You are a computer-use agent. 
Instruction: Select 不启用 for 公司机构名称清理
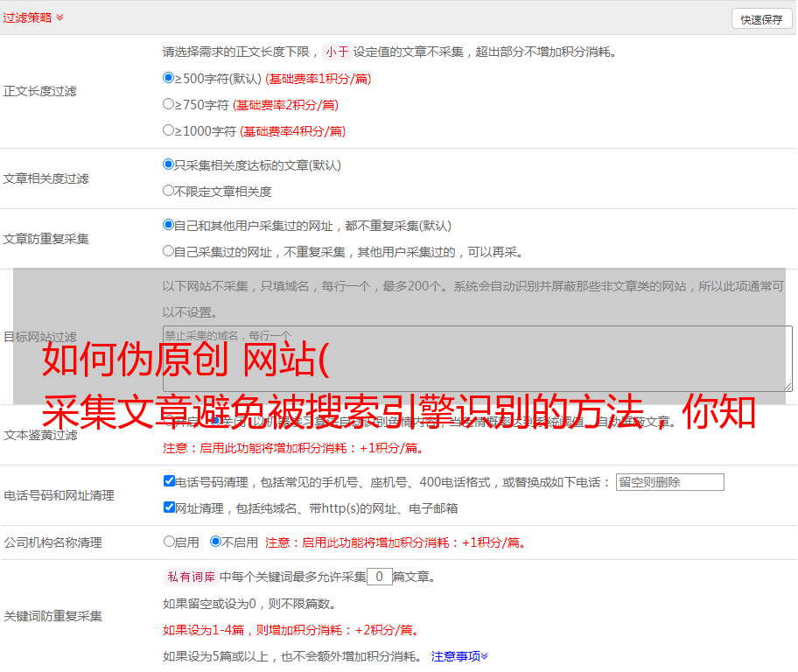coord(215,542)
